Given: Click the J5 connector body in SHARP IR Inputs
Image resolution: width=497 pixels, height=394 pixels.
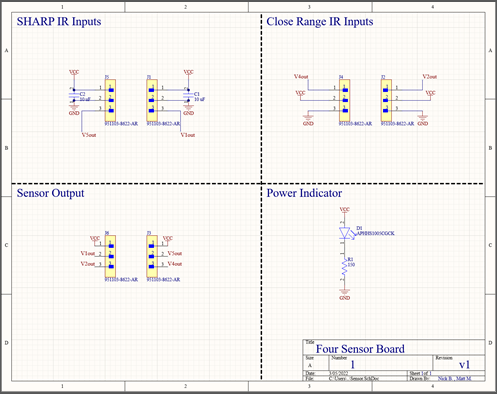Looking at the screenshot, I should 110,100.
